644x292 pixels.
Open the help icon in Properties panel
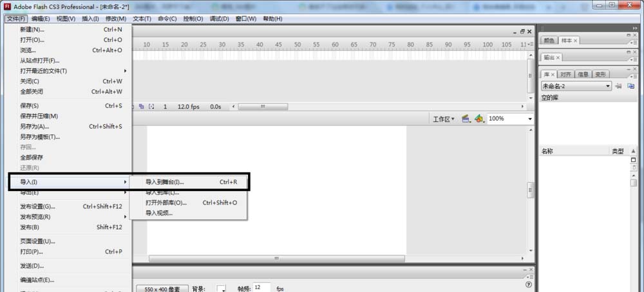point(529,284)
